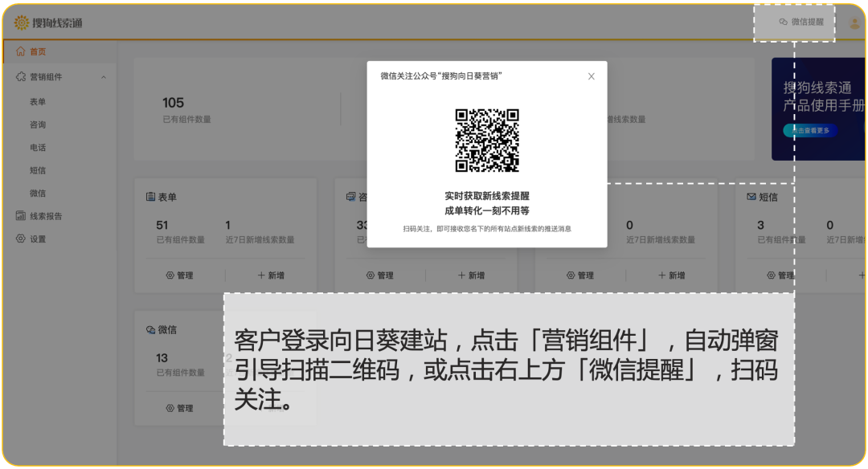
Task: Collapse the 营销组件 section chevron
Action: 104,77
